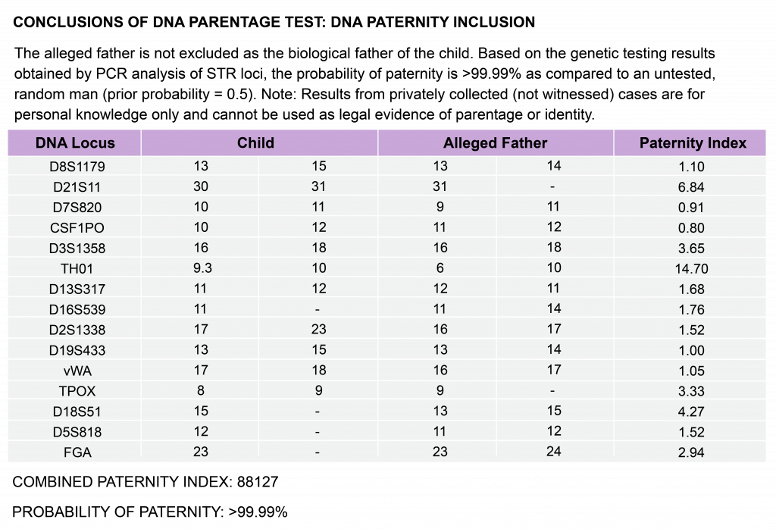Select the Paternity Index column header

[693, 143]
